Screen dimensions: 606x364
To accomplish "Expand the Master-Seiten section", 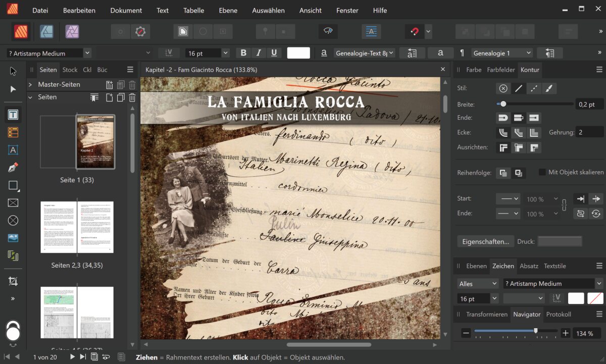I will (30, 84).
